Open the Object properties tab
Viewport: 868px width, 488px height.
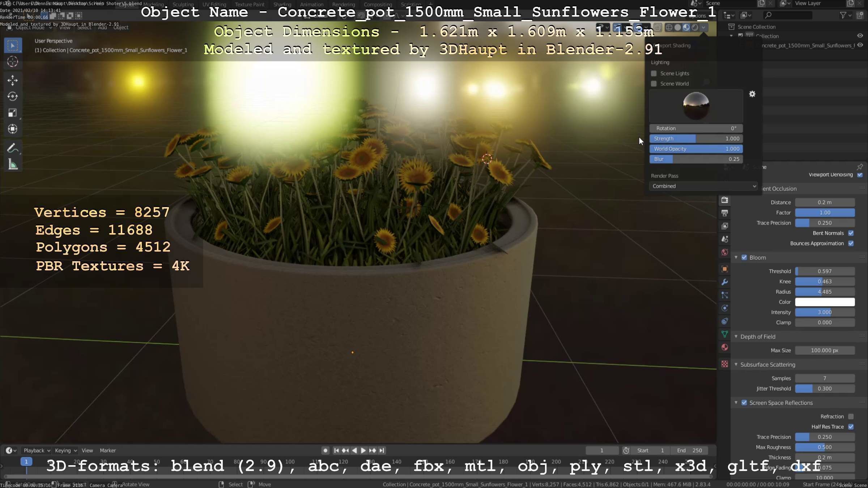coord(725,269)
